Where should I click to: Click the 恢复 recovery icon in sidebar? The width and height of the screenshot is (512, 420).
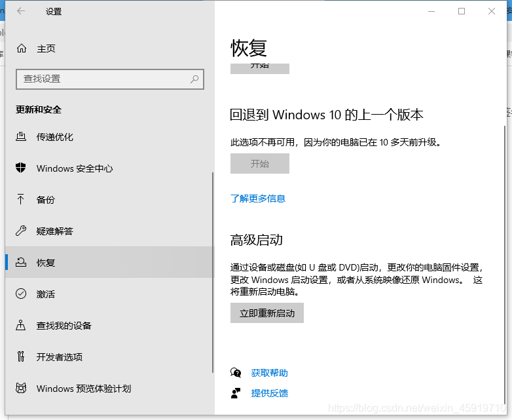point(21,262)
